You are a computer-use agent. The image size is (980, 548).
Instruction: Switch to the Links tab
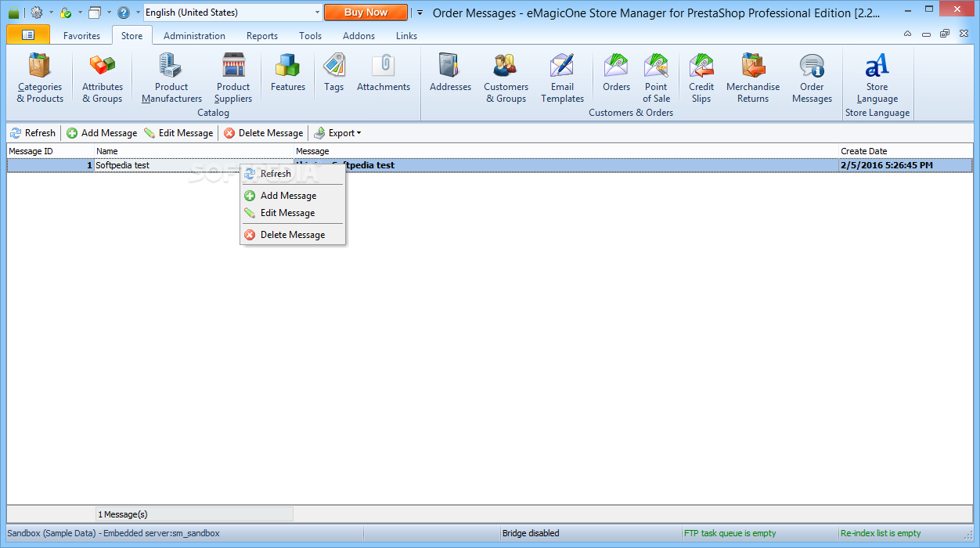point(407,36)
